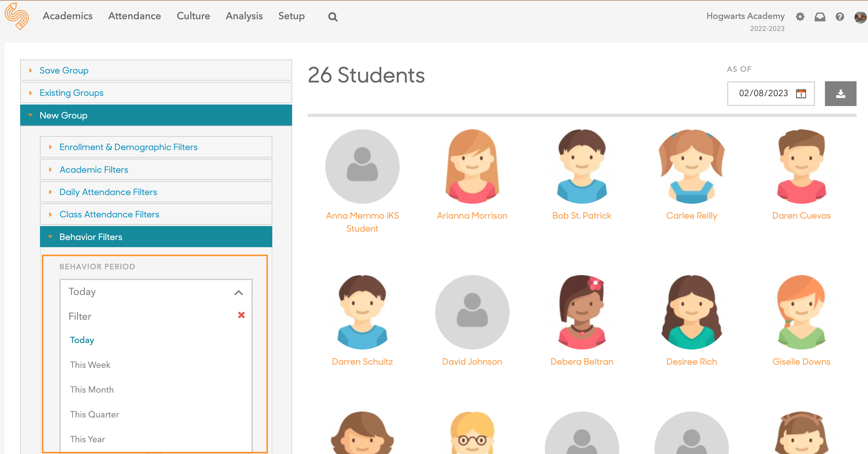Expand Daily Attendance Filters
868x454 pixels.
(x=156, y=192)
